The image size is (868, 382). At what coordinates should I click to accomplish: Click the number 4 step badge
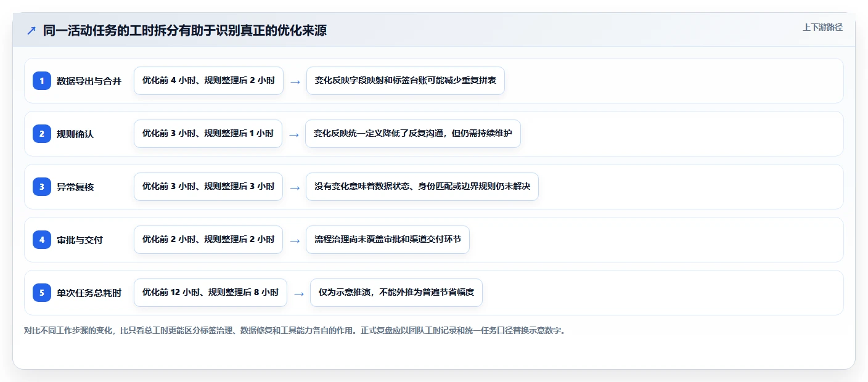(42, 240)
